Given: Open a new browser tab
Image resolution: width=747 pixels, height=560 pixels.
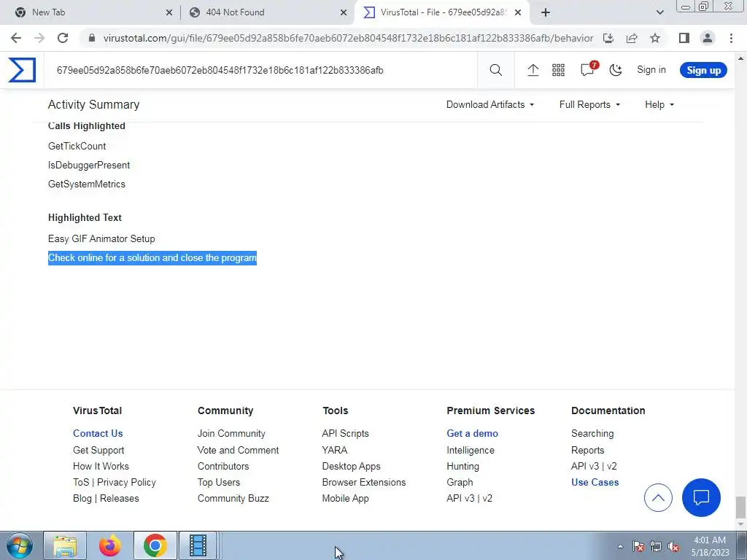Looking at the screenshot, I should 546,12.
